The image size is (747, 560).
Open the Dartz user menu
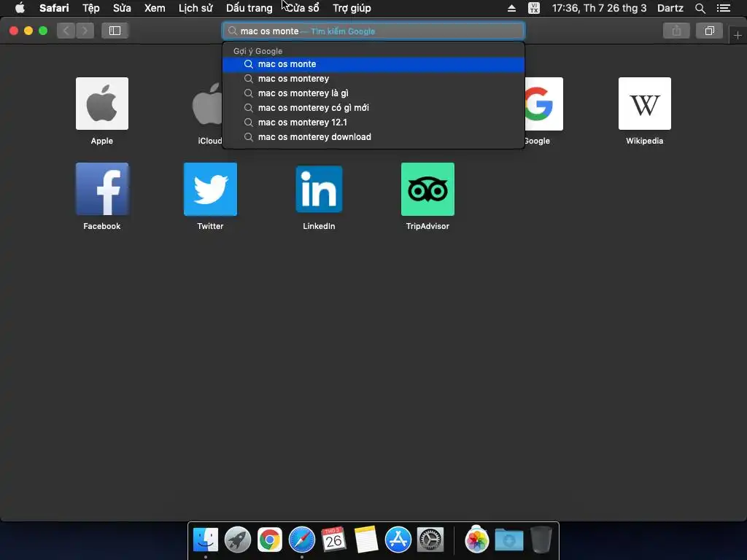[x=670, y=8]
